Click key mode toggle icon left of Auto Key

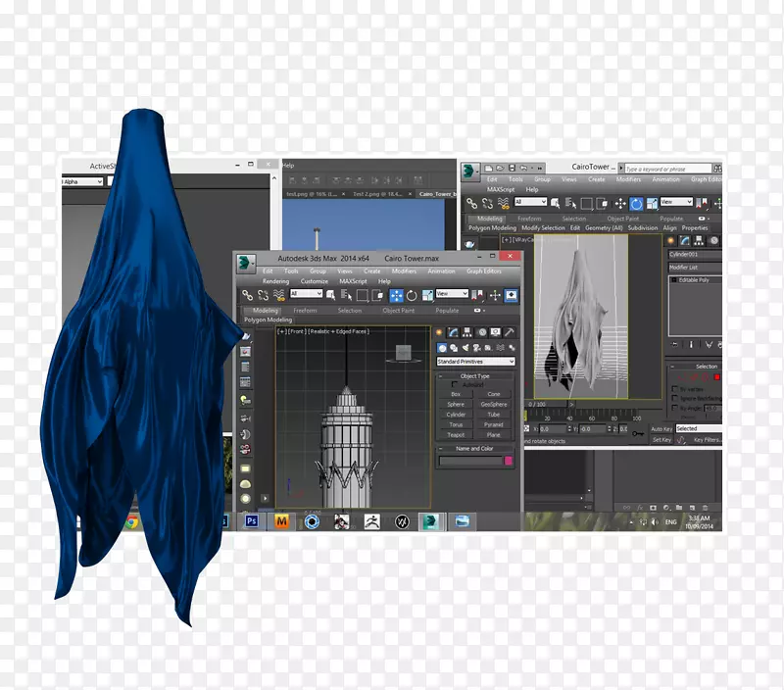(x=638, y=433)
